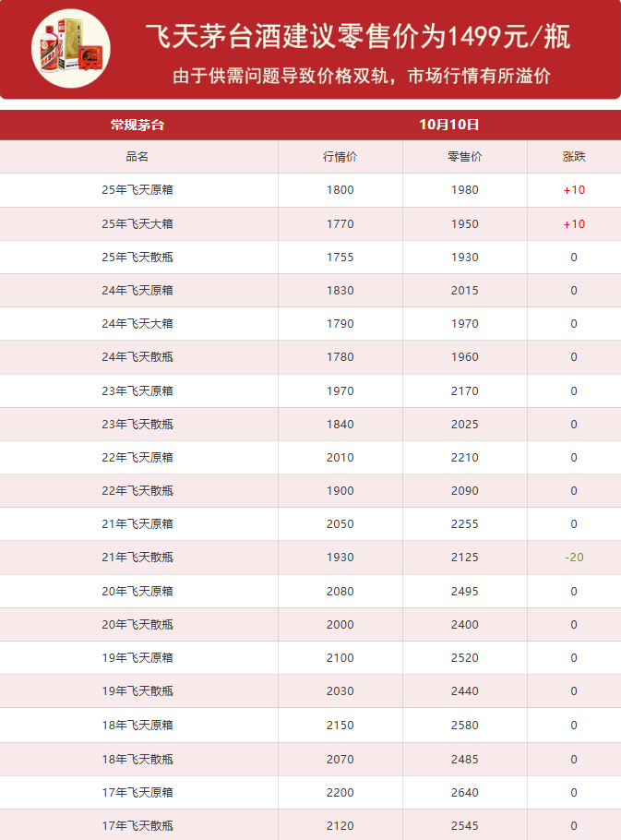Click the 零售价 column header
This screenshot has width=621, height=840.
464,157
